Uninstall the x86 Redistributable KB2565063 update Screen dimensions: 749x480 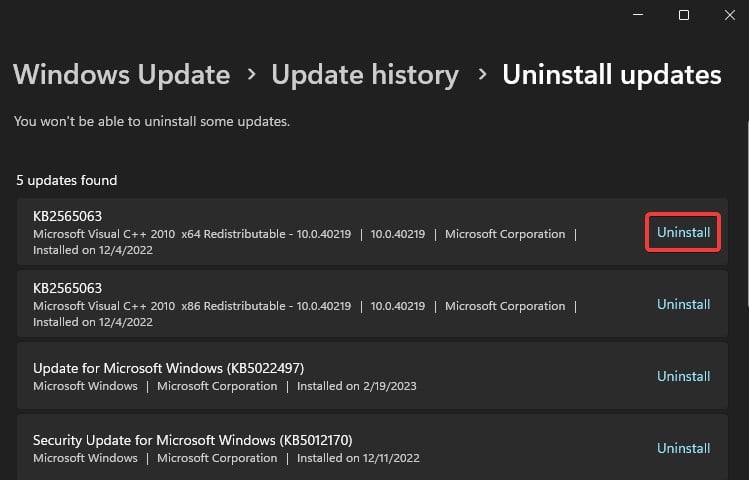pyautogui.click(x=684, y=304)
